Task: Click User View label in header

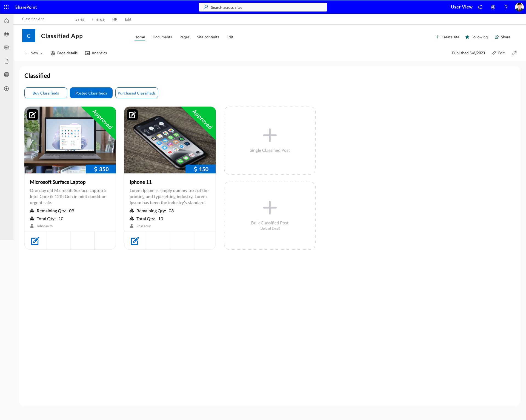Action: click(462, 7)
